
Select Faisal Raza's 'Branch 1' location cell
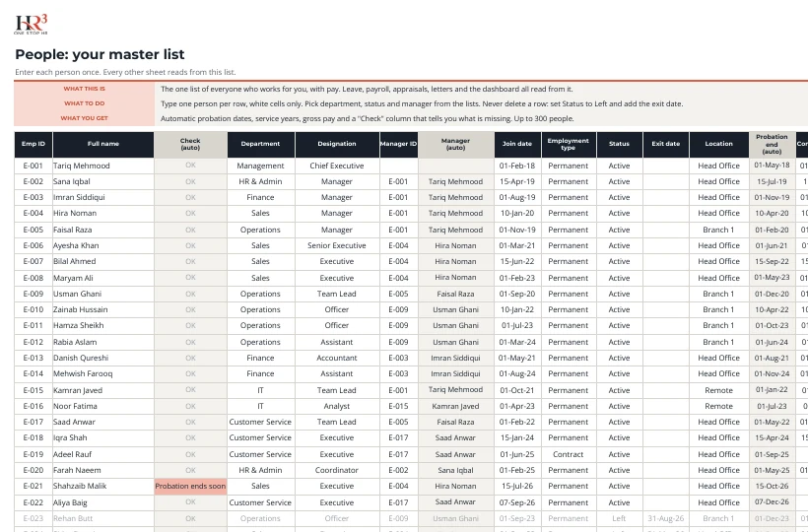coord(719,230)
